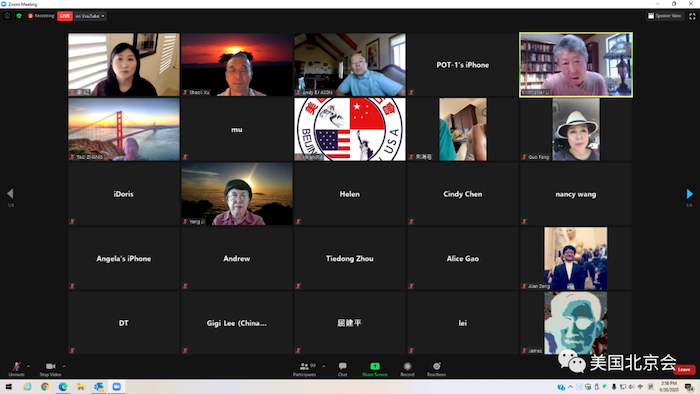Image resolution: width=700 pixels, height=394 pixels.
Task: Select the nancy wang participant tile
Action: (576, 194)
